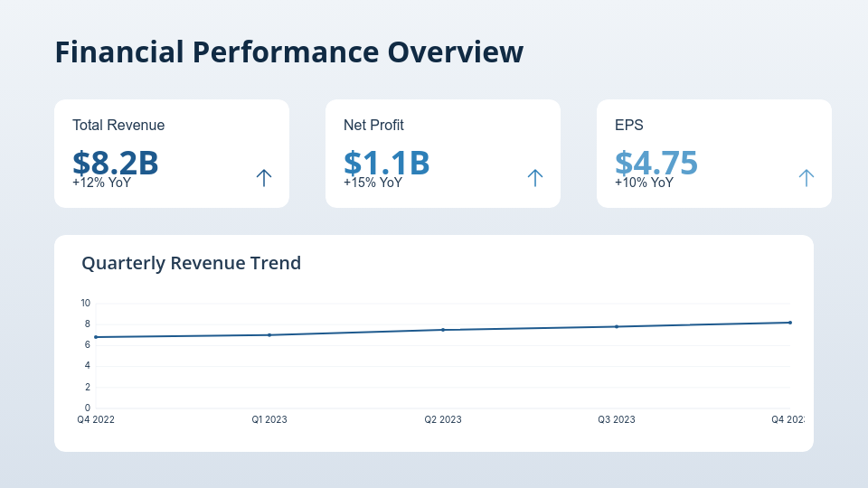Click the Q2 2023 x-axis label
868x488 pixels.
443,419
